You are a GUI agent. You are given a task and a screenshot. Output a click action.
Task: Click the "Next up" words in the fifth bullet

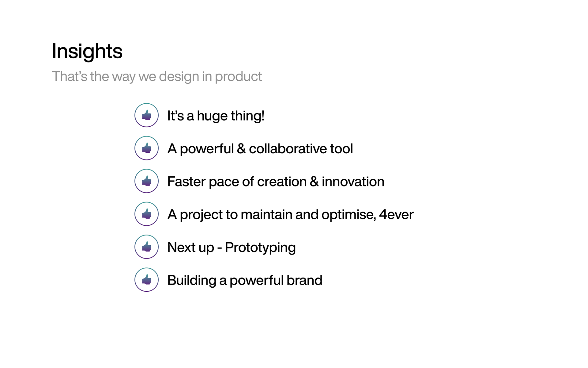pos(190,248)
